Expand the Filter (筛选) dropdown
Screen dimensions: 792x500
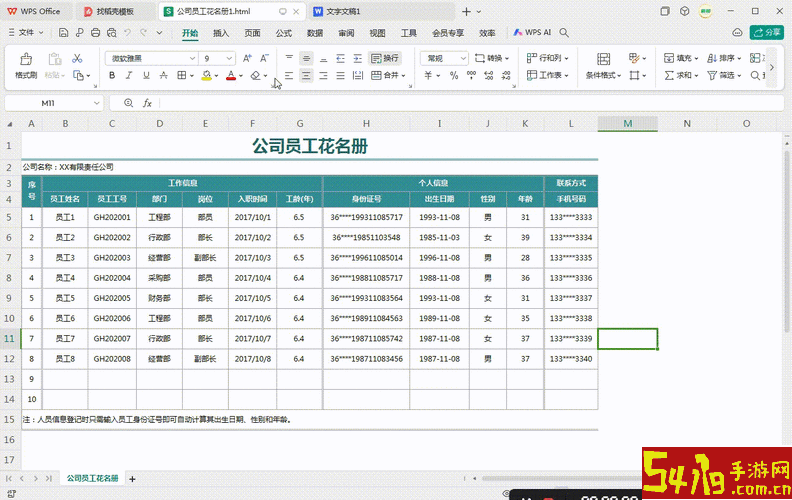(x=739, y=76)
